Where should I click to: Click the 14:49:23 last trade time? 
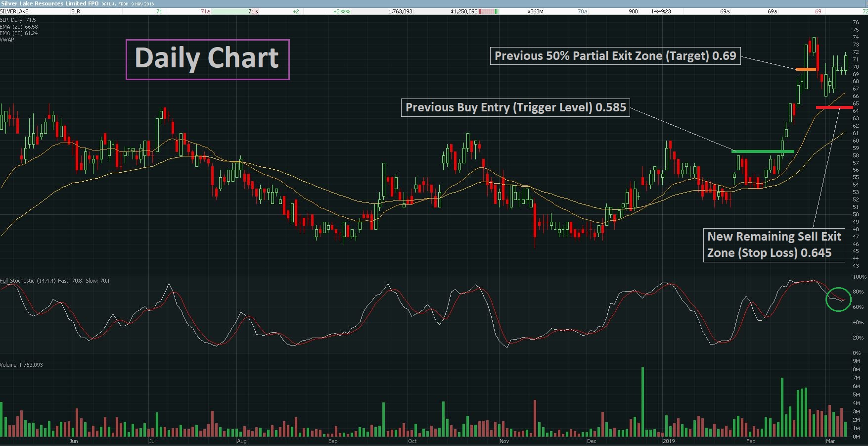[661, 11]
